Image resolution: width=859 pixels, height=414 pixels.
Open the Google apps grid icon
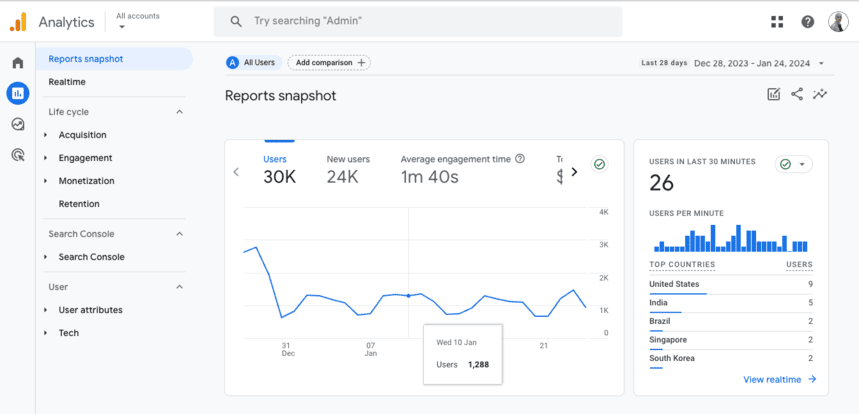pos(777,22)
